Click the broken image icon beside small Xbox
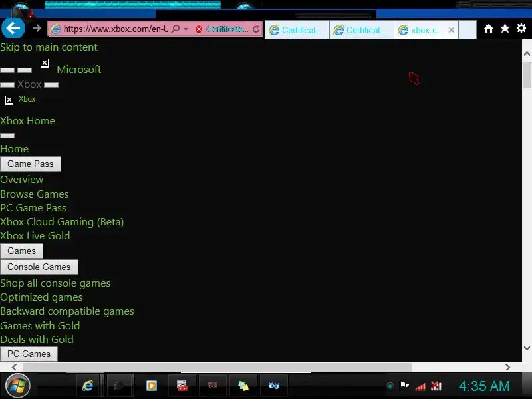532x399 pixels. [x=9, y=100]
